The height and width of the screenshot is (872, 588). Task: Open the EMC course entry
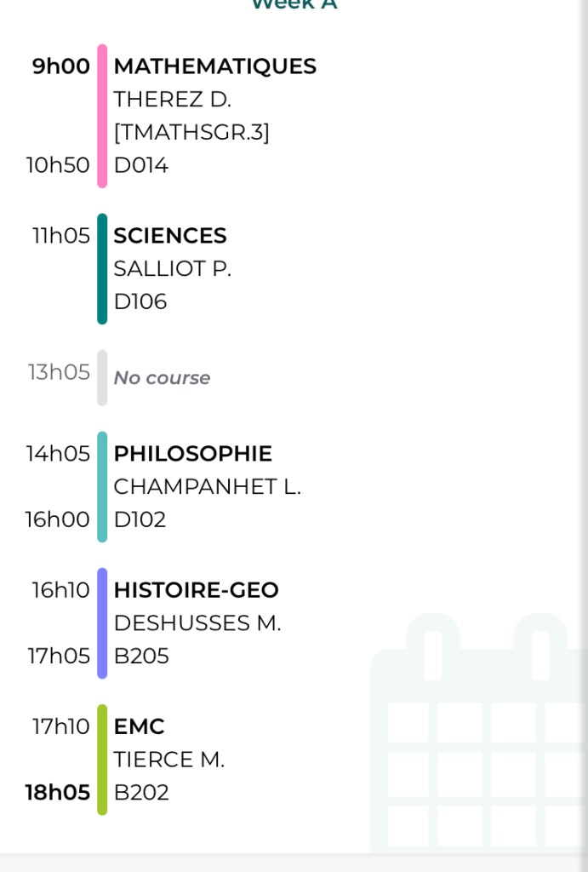(x=139, y=726)
